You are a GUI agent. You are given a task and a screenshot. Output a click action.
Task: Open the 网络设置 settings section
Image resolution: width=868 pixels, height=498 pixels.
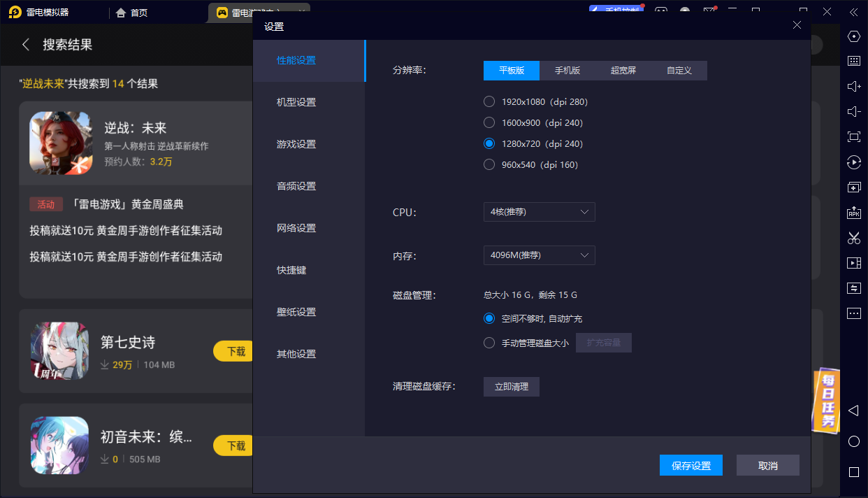click(297, 227)
